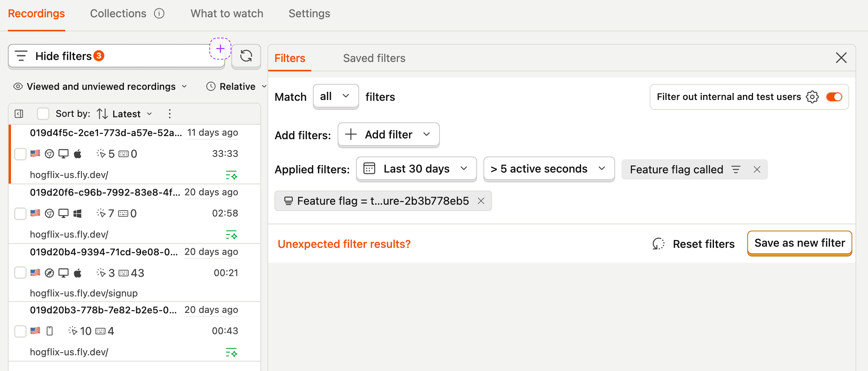Screen dimensions: 868x371
Task: Click the 02:58 duration text
Action: (225, 213)
